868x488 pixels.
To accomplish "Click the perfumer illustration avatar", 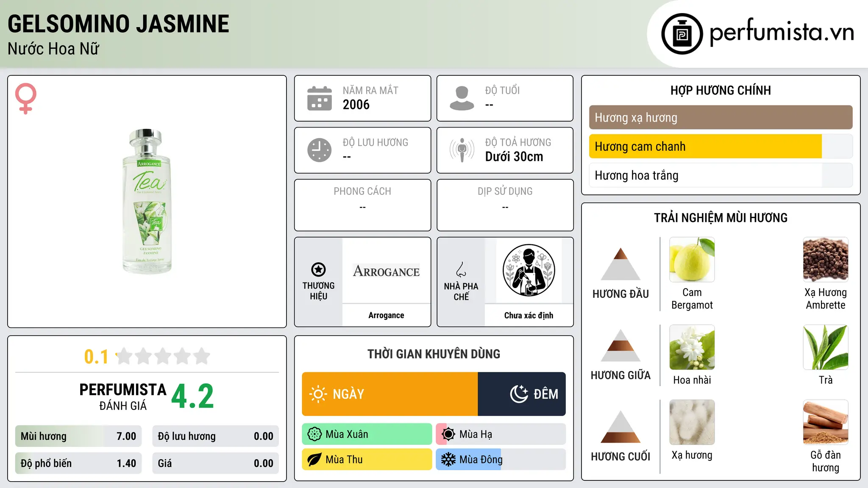I will coord(529,270).
